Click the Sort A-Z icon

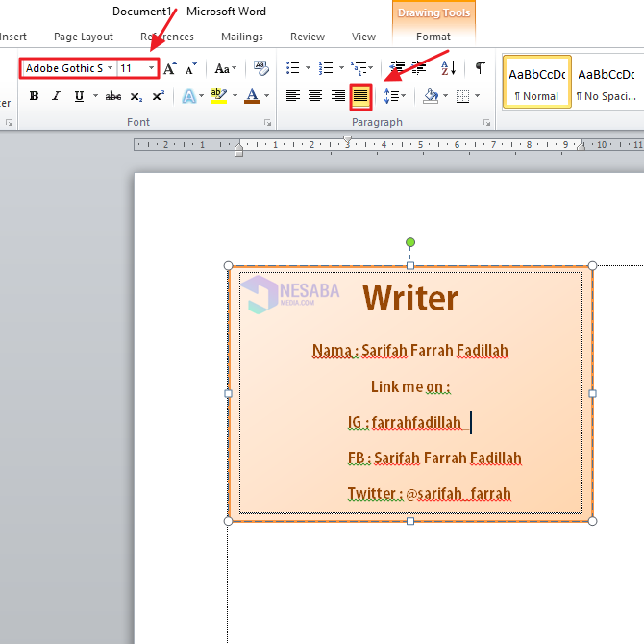(x=448, y=68)
